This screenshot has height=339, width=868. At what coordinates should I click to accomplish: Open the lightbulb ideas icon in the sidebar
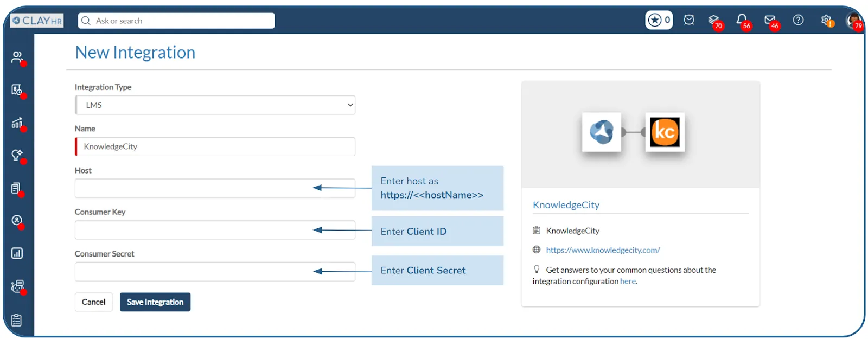coord(17,156)
